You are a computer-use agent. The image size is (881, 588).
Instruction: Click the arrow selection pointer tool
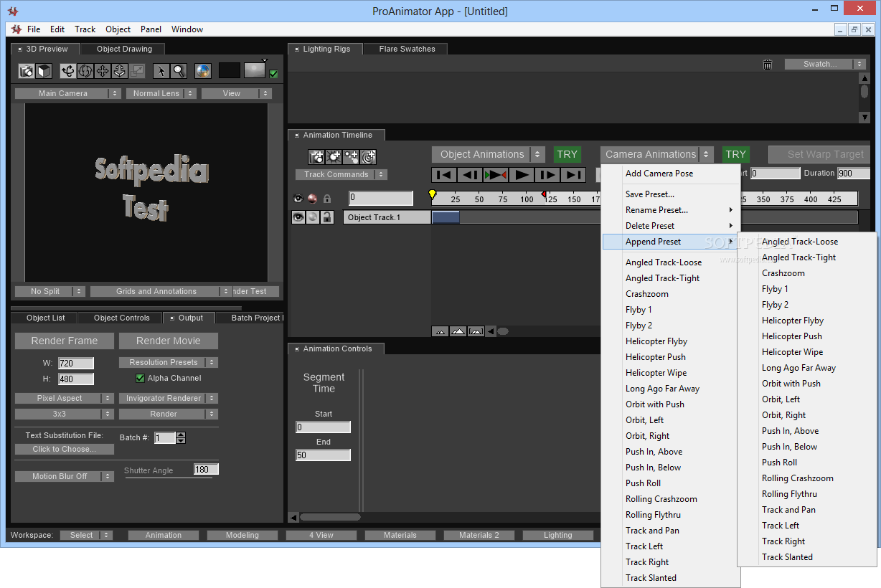(x=161, y=71)
